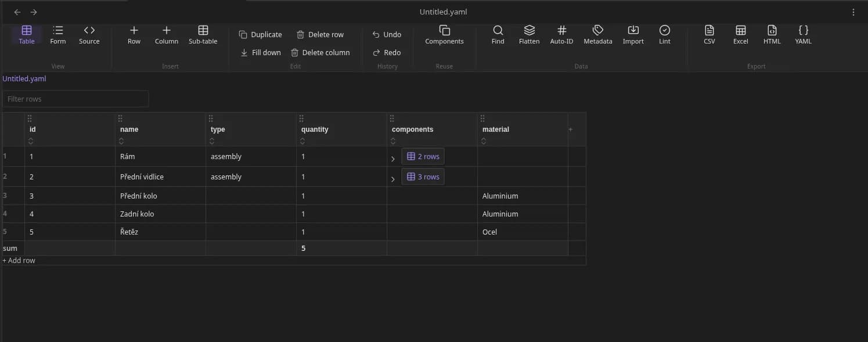Image resolution: width=868 pixels, height=342 pixels.
Task: Grab the id column drag handle
Action: coord(30,118)
